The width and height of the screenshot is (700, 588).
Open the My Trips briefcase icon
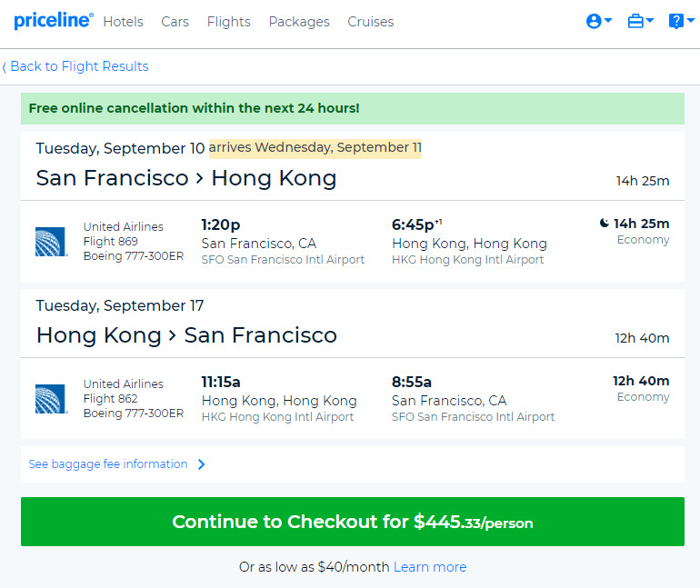click(x=635, y=21)
